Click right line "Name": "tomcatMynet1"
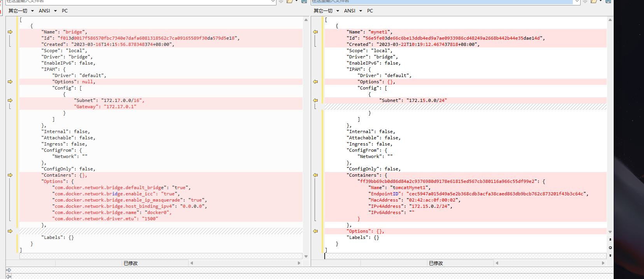Image resolution: width=644 pixels, height=279 pixels. (399, 188)
